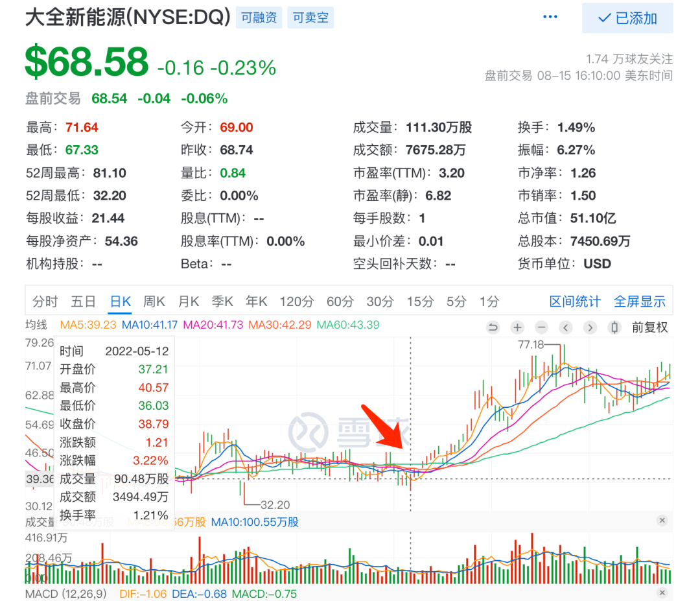
Task: Close the volume indicator panel
Action: [662, 520]
